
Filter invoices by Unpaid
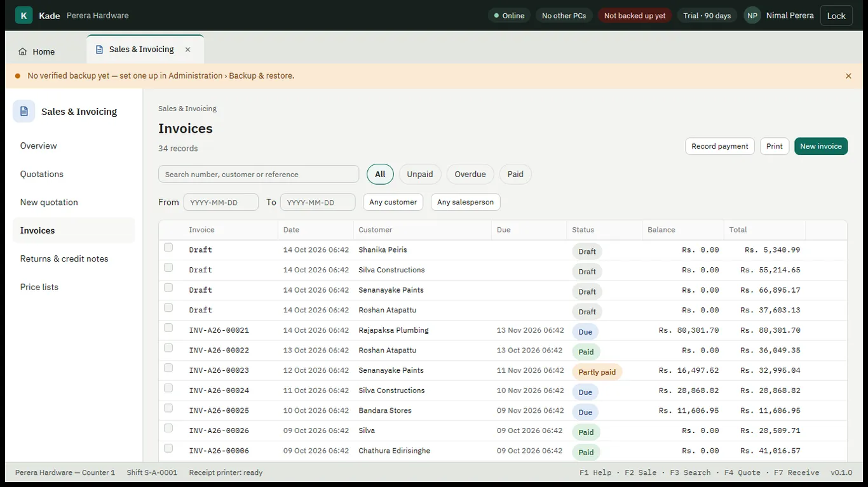[x=420, y=174]
